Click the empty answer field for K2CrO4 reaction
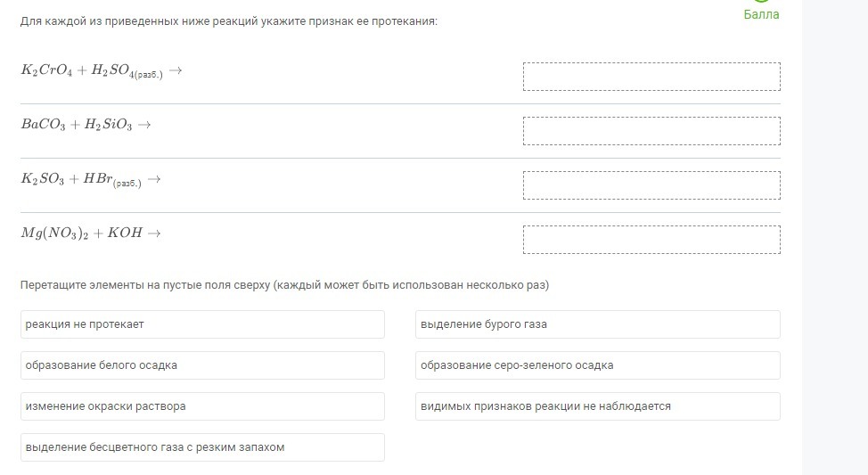The image size is (868, 475). click(x=651, y=77)
